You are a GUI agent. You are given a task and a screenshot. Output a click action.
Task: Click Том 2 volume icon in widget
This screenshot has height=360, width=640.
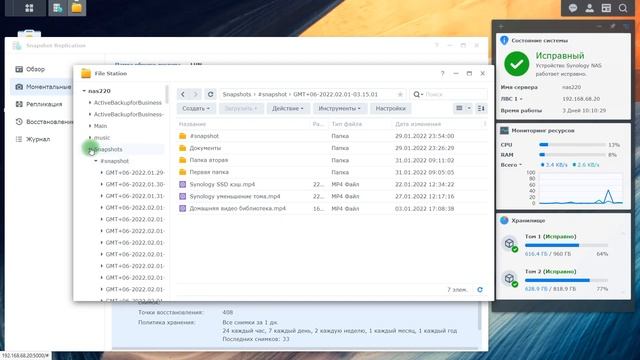coord(510,279)
